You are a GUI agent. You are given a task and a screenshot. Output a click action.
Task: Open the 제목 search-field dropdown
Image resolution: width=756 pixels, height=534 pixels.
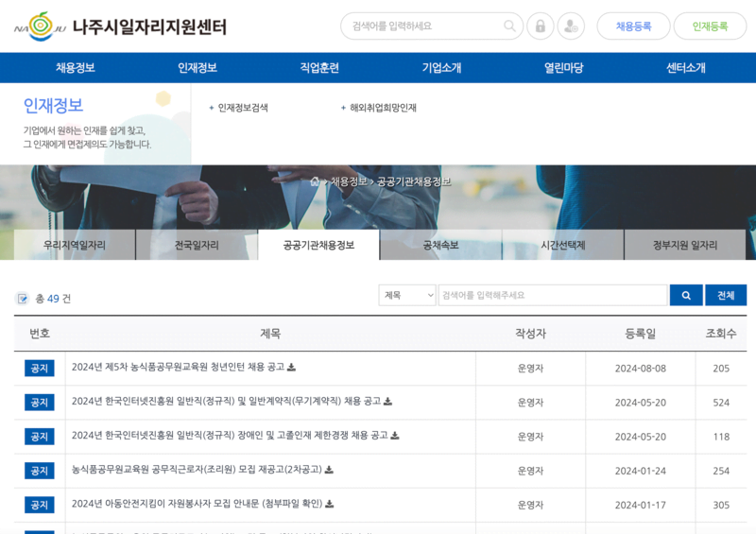pos(407,295)
